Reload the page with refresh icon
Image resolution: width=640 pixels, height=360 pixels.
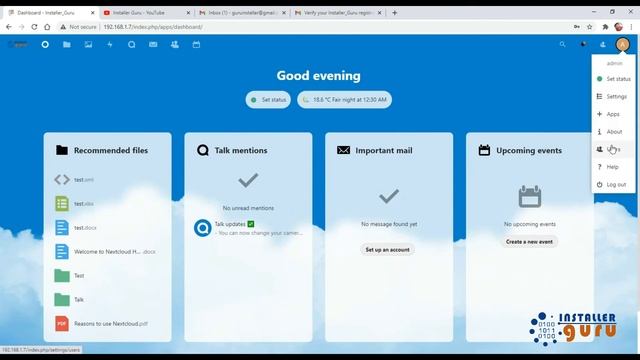[34, 27]
